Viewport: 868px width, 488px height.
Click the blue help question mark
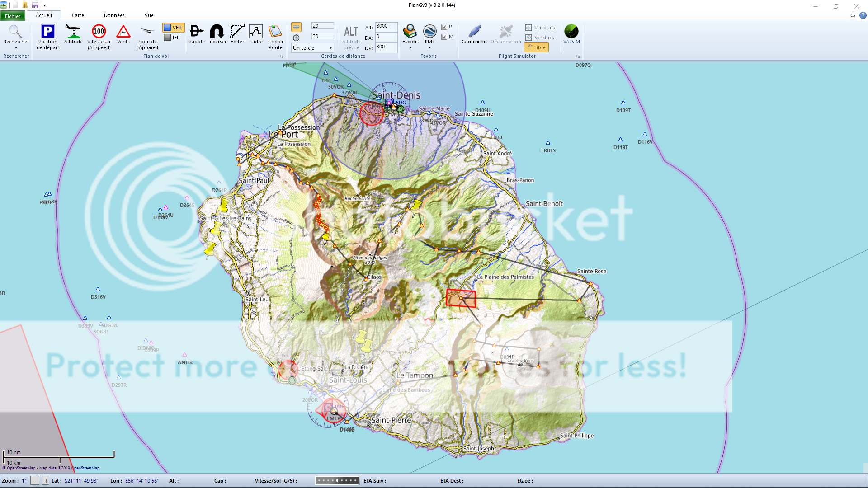point(863,15)
